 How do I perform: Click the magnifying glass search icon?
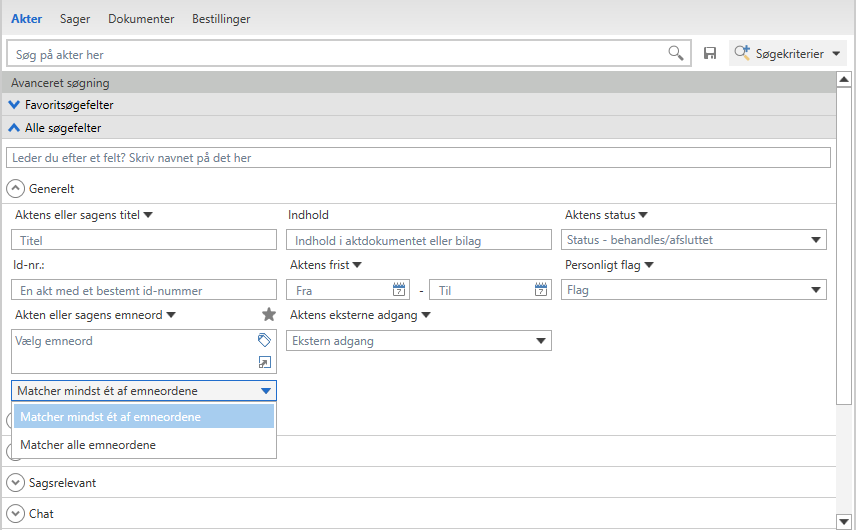676,53
